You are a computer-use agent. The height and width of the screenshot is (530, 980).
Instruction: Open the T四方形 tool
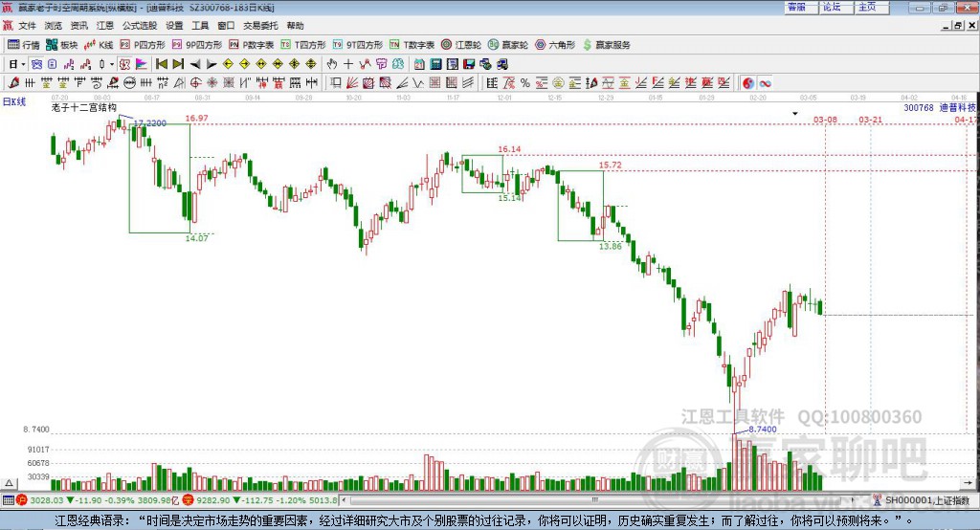303,45
